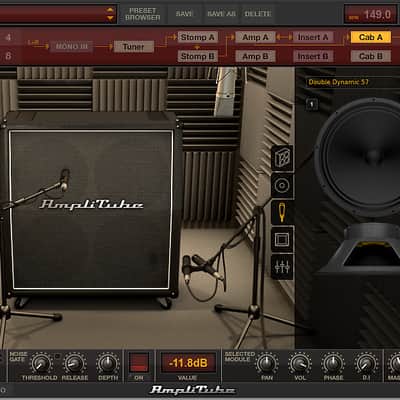400x400 pixels.
Task: Toggle the MONO IN input mode
Action: 72,47
